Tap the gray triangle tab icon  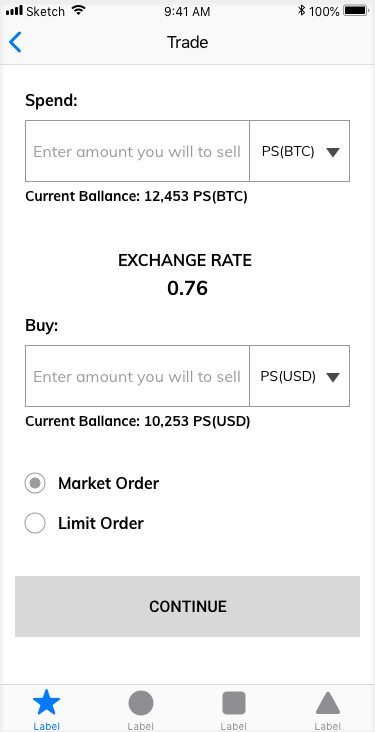tap(327, 703)
